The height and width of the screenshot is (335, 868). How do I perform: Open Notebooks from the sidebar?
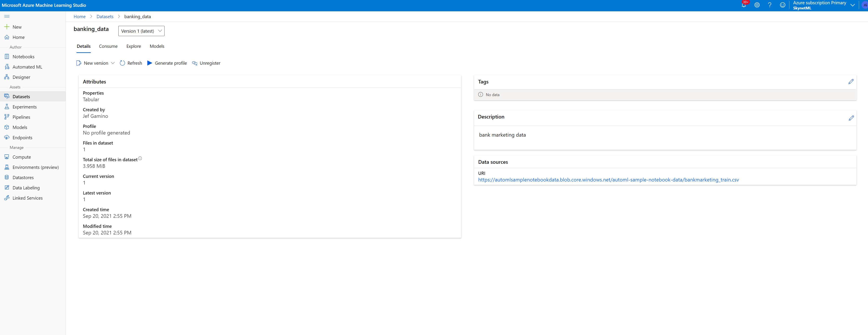tap(23, 57)
